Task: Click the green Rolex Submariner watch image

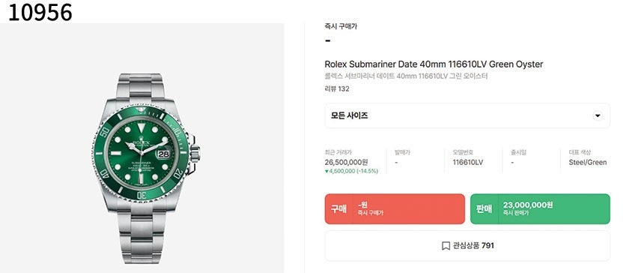Action: click(146, 169)
